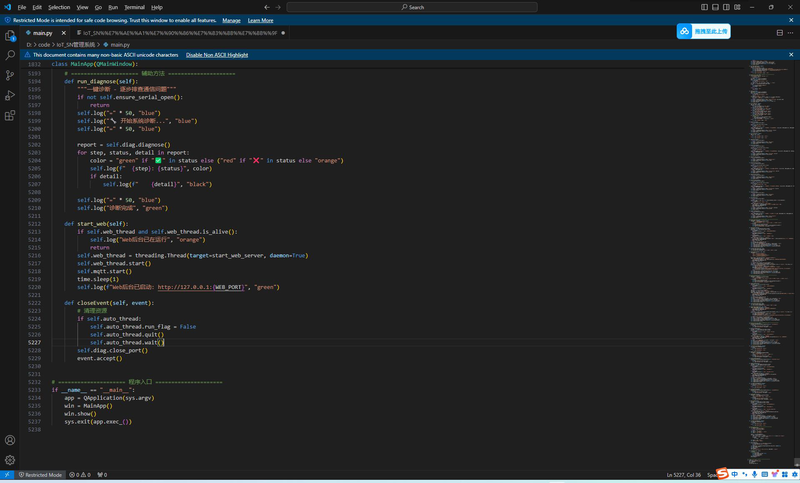Switch to the main.py tab

point(43,33)
